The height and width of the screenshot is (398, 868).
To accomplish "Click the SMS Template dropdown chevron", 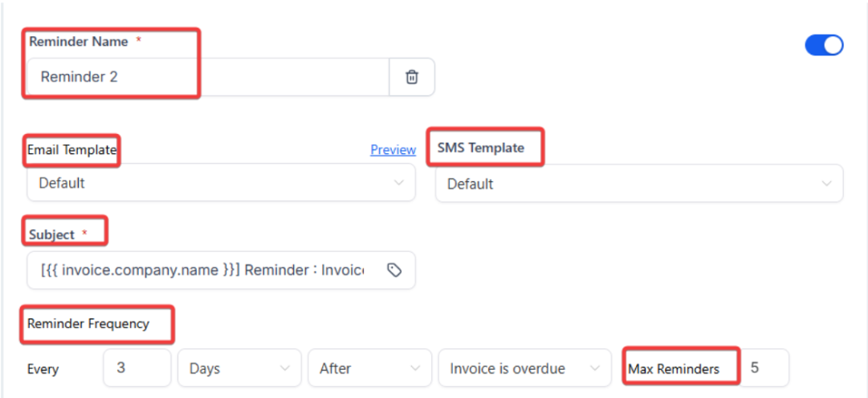I will click(x=827, y=184).
